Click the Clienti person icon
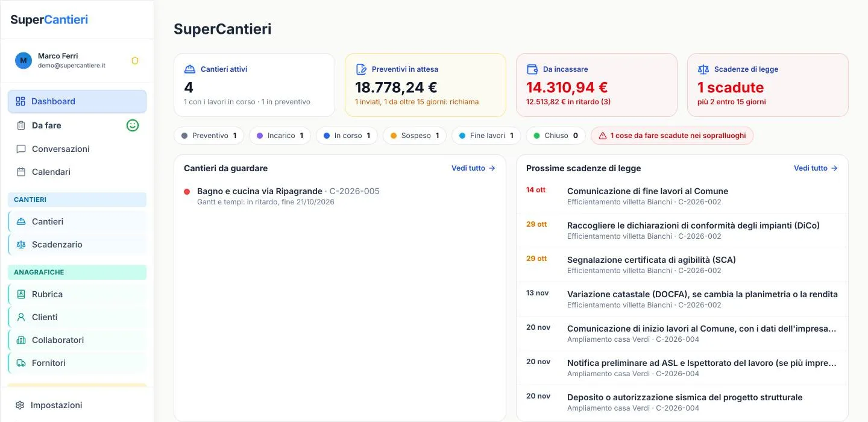 pos(21,317)
